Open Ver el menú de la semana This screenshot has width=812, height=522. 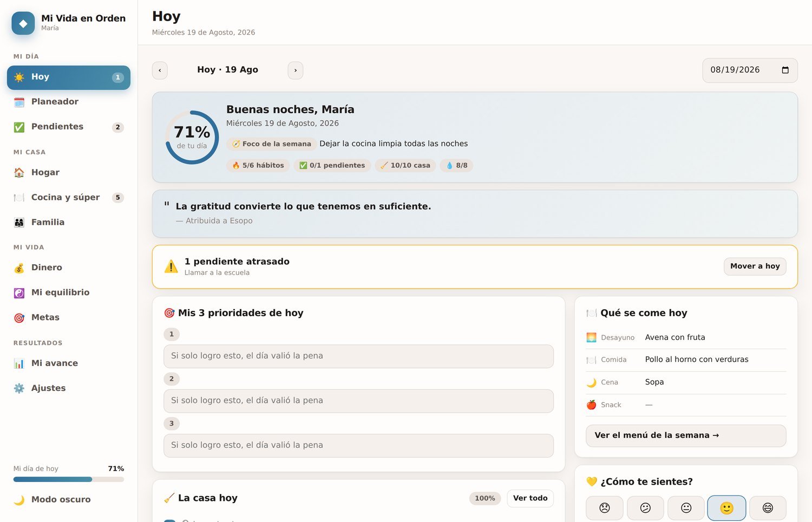686,435
